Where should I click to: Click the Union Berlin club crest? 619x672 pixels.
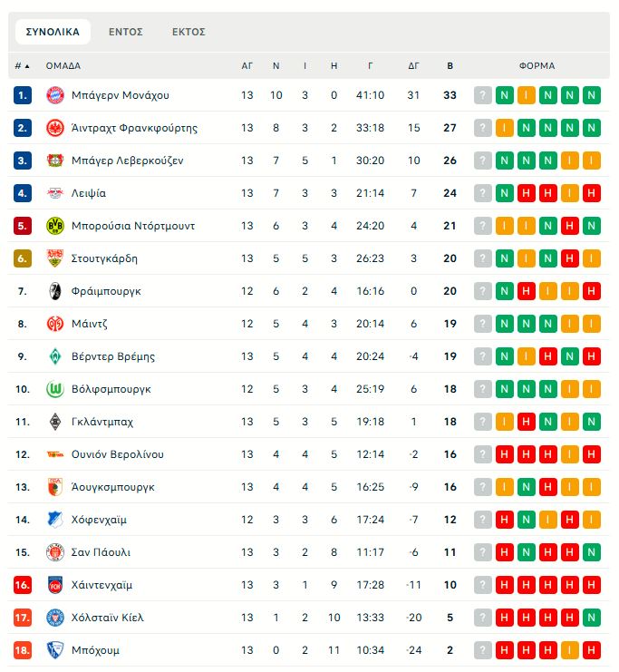[55, 454]
